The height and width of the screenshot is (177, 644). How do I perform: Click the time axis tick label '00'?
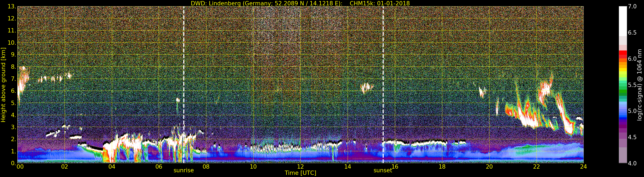20,167
